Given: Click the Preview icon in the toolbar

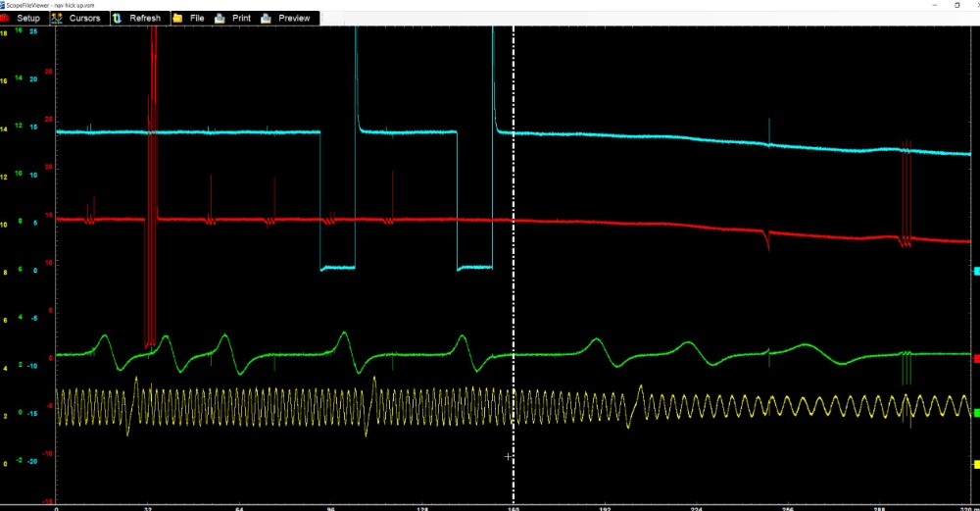Looking at the screenshot, I should point(267,18).
